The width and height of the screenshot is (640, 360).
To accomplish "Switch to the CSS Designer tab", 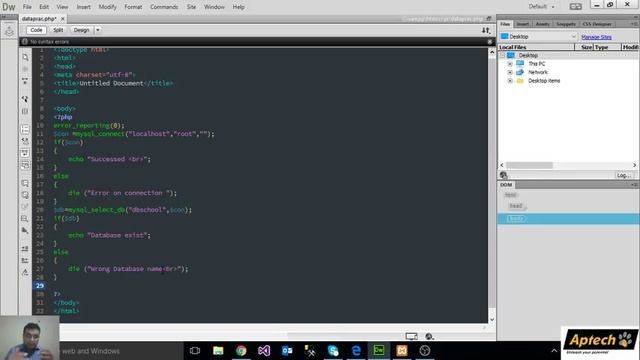I will coord(597,24).
